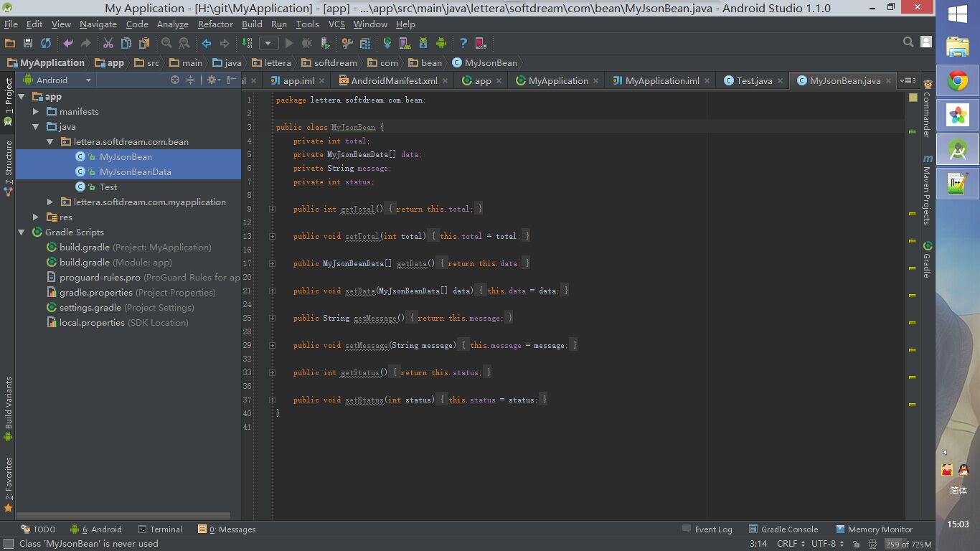The height and width of the screenshot is (551, 980).
Task: Click Hide project panel icon
Action: 232,80
